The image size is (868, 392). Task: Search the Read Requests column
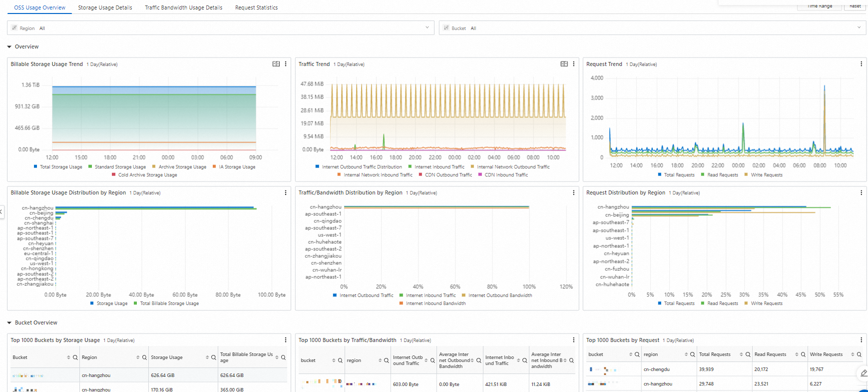pos(803,354)
